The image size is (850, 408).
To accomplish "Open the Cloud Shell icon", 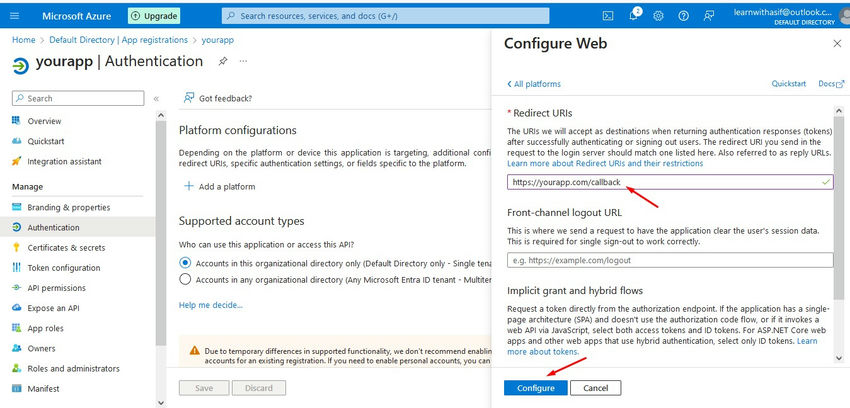I will (x=608, y=16).
